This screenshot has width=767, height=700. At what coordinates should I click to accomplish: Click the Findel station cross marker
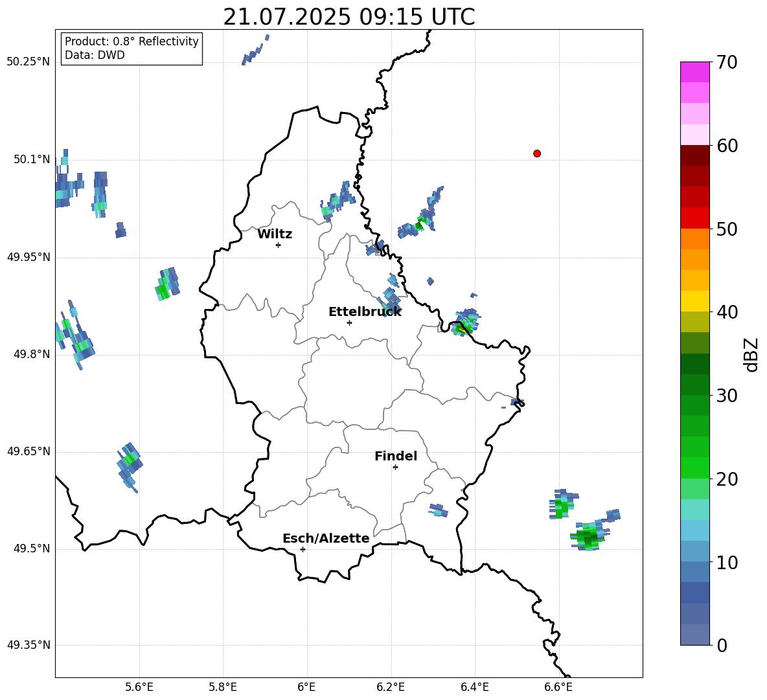click(x=395, y=468)
